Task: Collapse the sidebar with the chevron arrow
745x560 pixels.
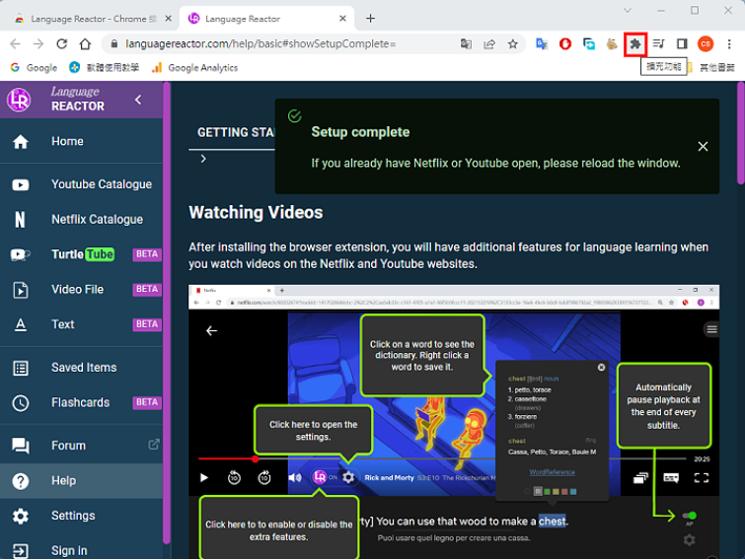Action: [x=138, y=100]
